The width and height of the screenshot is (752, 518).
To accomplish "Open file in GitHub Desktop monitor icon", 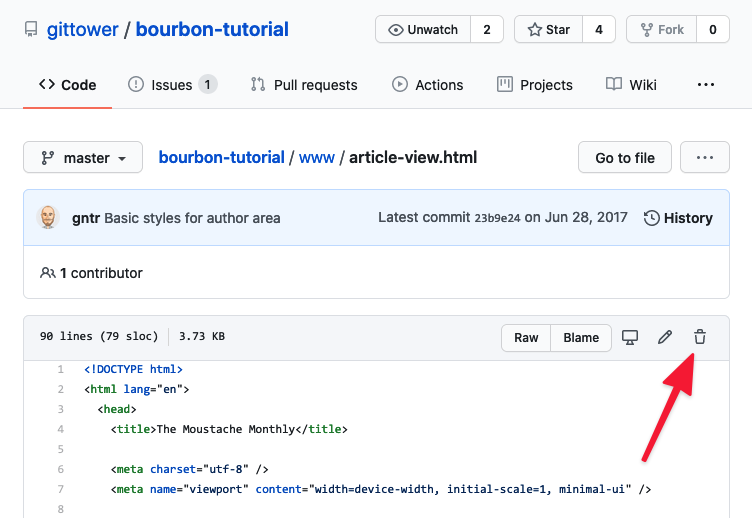I will coord(630,337).
